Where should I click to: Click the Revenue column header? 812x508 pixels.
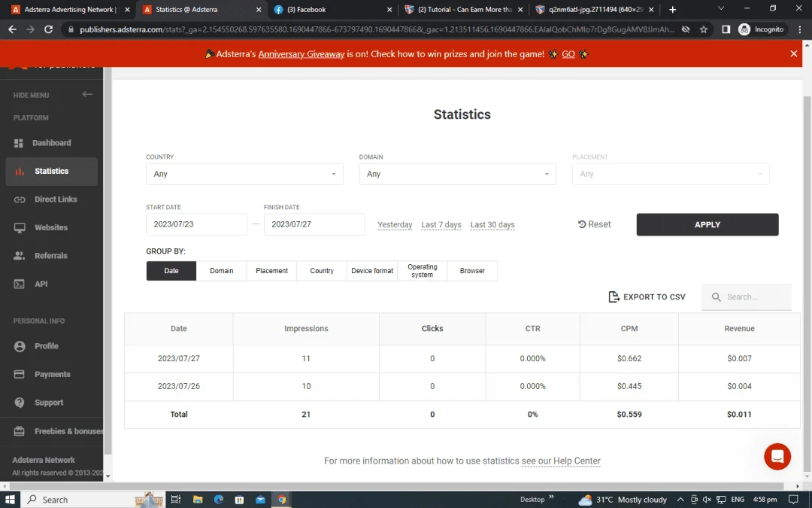click(x=739, y=329)
